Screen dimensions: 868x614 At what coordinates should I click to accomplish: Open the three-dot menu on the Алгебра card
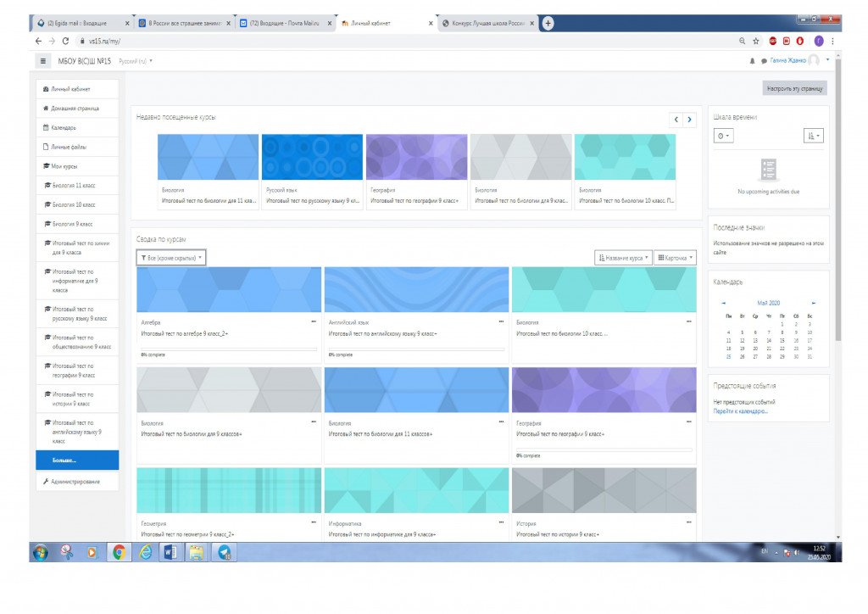pos(314,321)
